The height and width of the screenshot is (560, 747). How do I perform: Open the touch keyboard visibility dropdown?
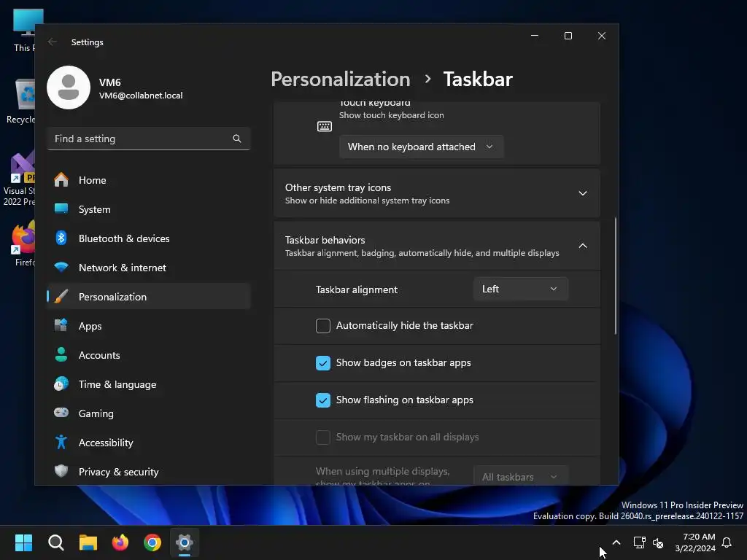tap(421, 147)
